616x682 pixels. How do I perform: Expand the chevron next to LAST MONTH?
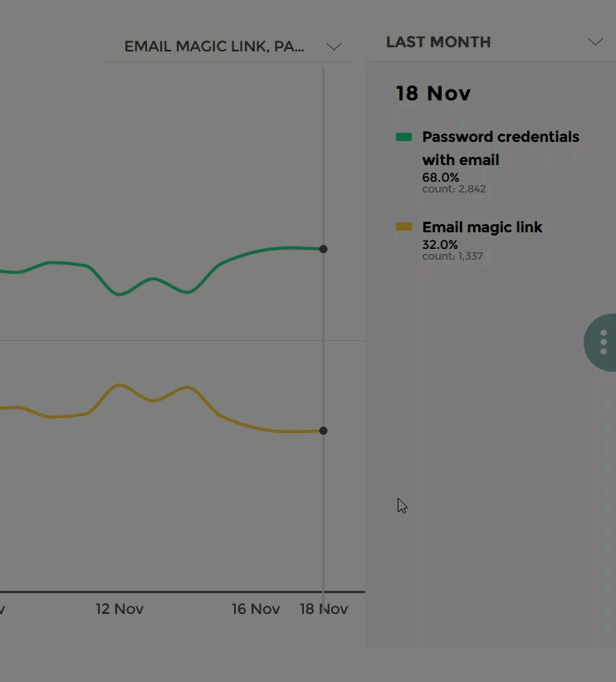595,41
